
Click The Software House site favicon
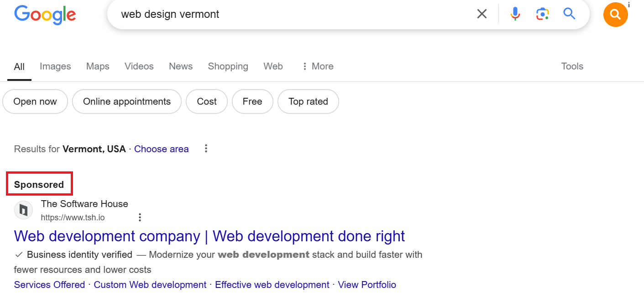23,210
